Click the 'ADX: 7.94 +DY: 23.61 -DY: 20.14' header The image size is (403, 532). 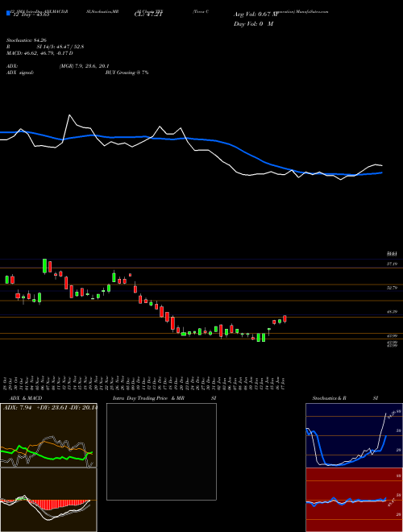(50, 408)
